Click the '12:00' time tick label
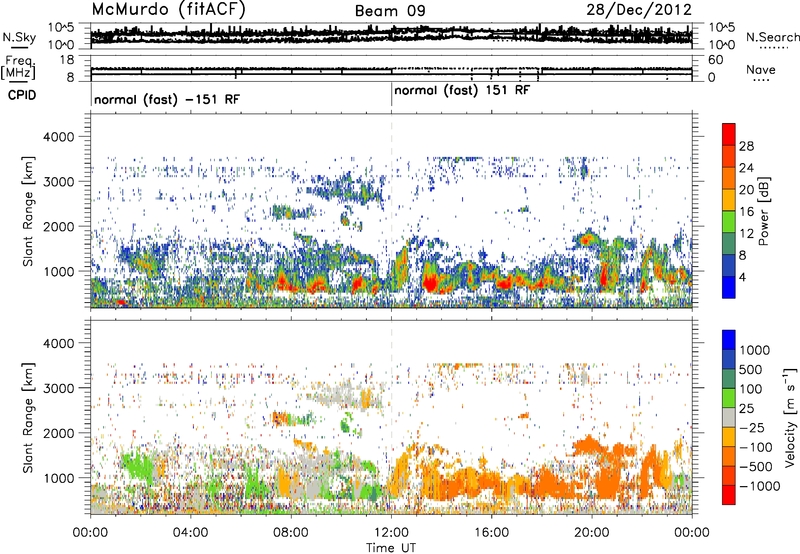 pyautogui.click(x=391, y=533)
